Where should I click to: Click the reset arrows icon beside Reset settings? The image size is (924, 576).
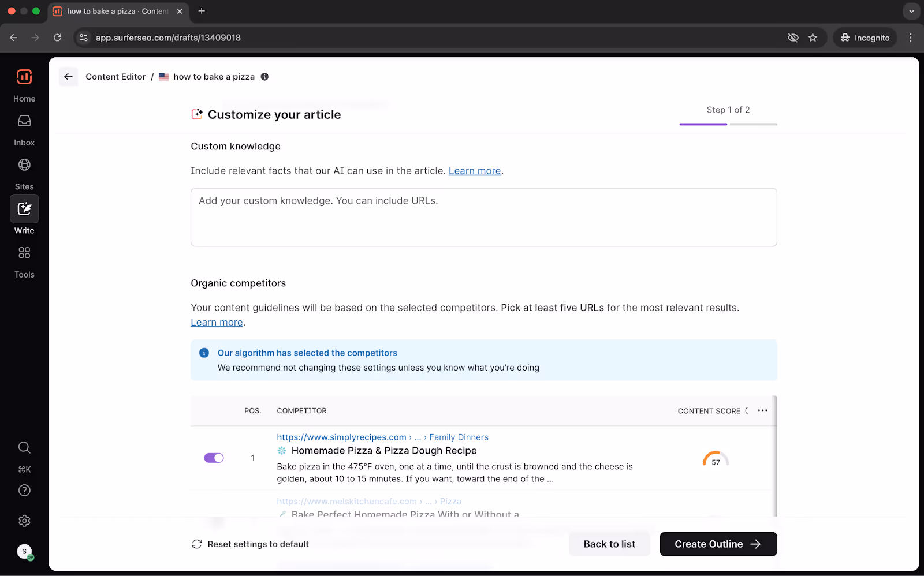click(x=197, y=544)
